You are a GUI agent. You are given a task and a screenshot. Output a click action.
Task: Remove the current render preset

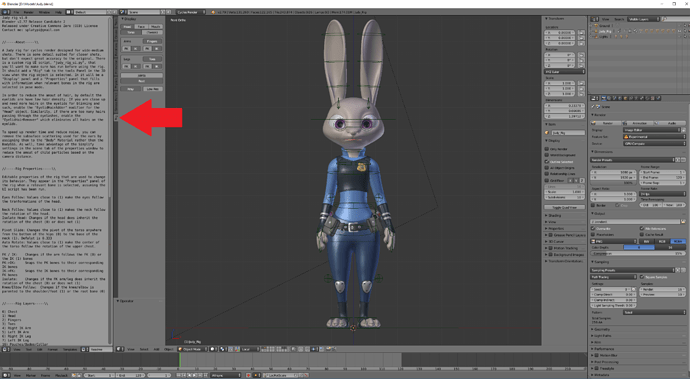click(x=683, y=160)
